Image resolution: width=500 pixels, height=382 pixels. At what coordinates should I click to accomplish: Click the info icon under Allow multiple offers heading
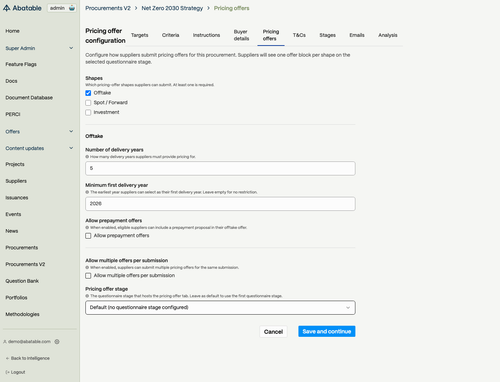pyautogui.click(x=87, y=267)
